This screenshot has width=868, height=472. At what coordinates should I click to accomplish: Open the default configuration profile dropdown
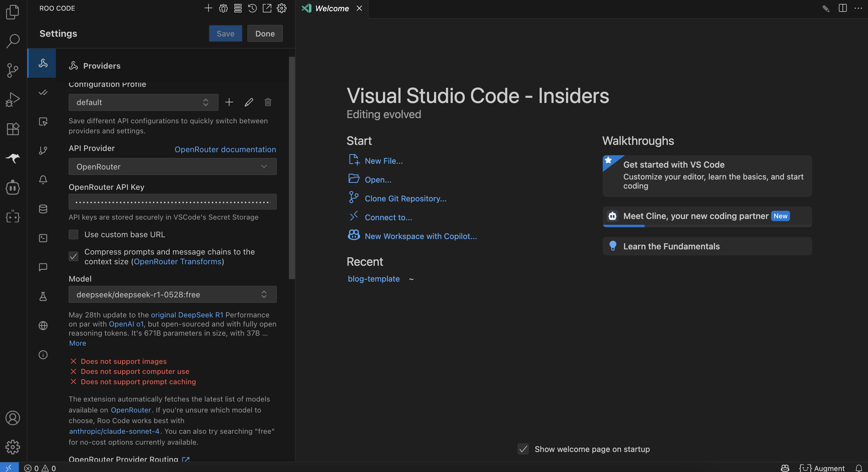(143, 102)
